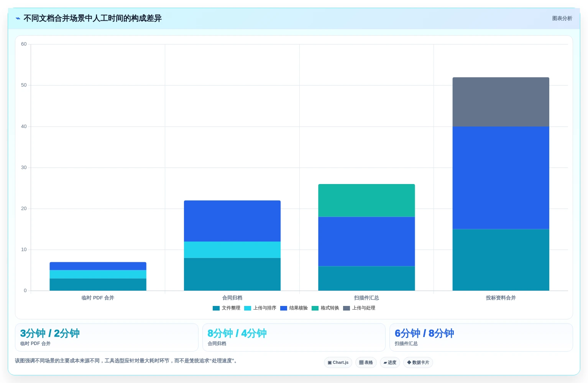Open the 6分钟 / 8分钟 data card

point(481,337)
